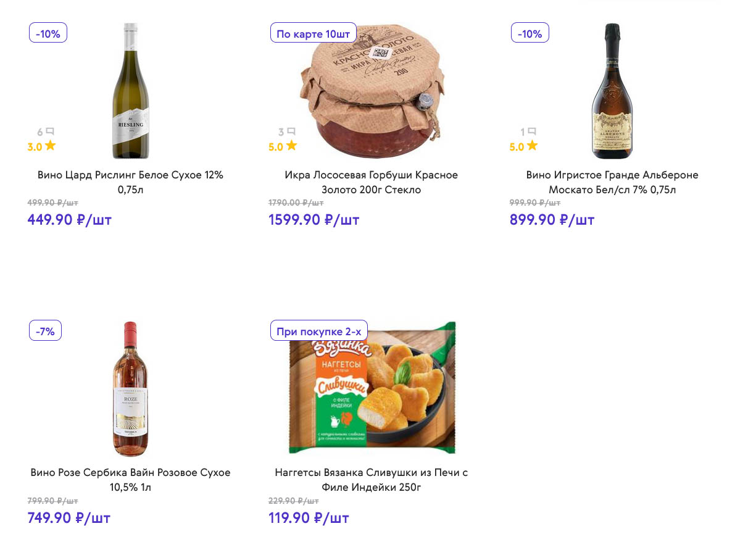
Task: Click the -7% badge on the rosé wine
Action: click(45, 331)
